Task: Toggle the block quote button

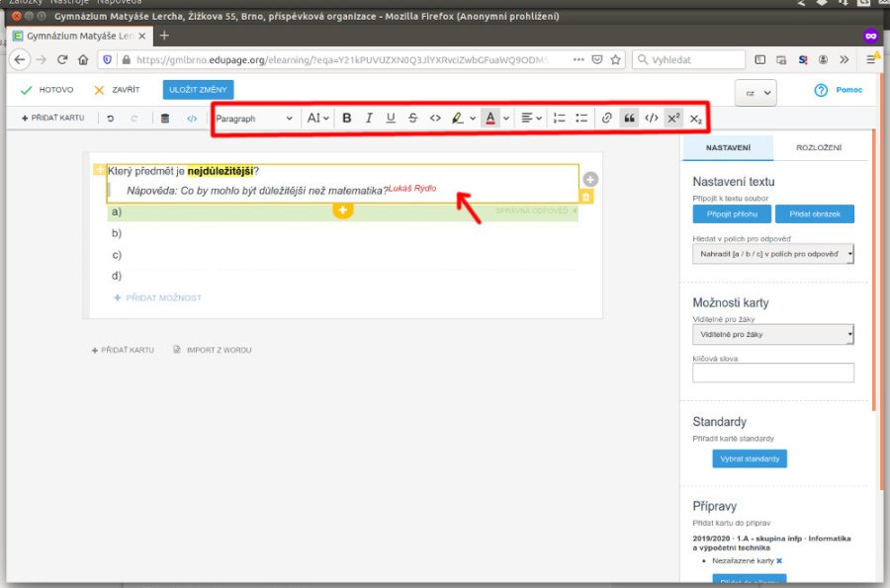Action: [629, 118]
